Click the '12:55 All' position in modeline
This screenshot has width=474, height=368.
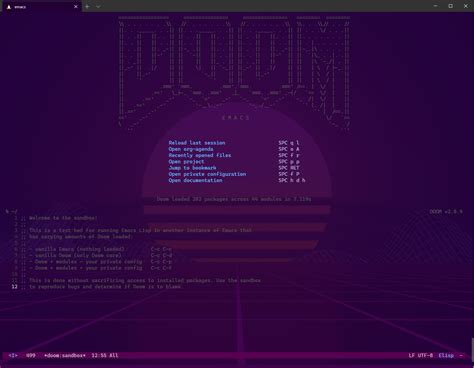(105, 356)
